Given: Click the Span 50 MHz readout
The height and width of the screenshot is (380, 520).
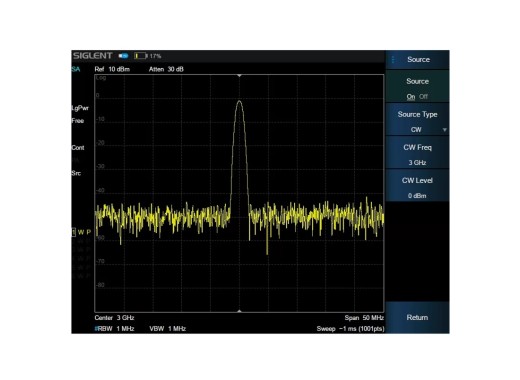Looking at the screenshot, I should click(364, 318).
